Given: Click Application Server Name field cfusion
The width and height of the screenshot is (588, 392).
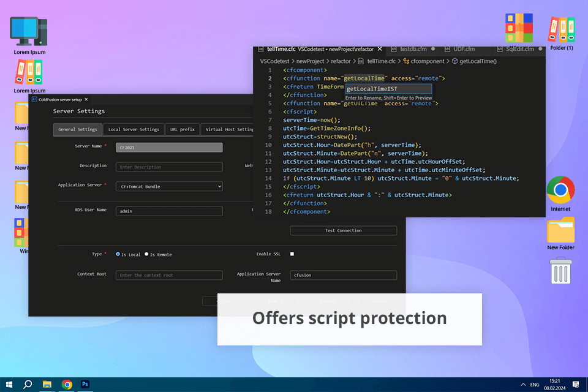Looking at the screenshot, I should click(x=343, y=275).
